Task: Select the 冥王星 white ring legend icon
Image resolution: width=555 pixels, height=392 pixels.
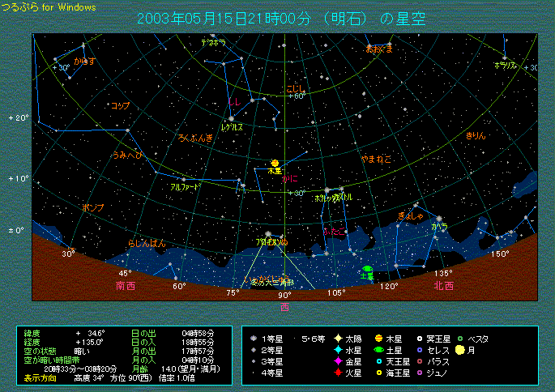Action: tap(420, 339)
